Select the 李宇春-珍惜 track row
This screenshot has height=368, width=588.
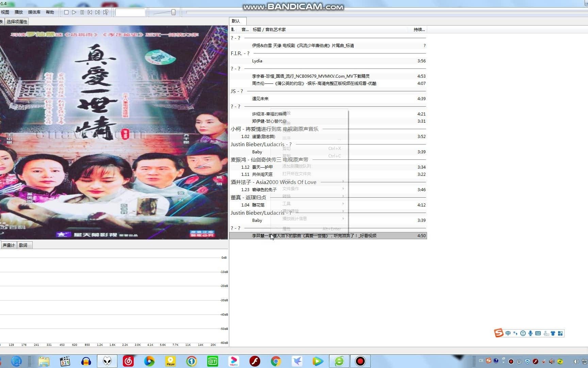(x=328, y=76)
